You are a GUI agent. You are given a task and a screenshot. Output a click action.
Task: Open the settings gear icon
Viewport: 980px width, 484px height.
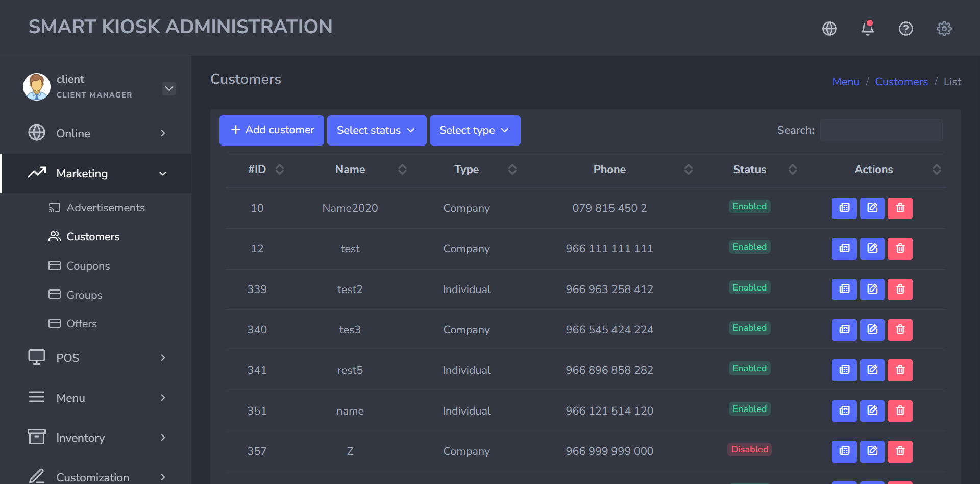pyautogui.click(x=944, y=29)
